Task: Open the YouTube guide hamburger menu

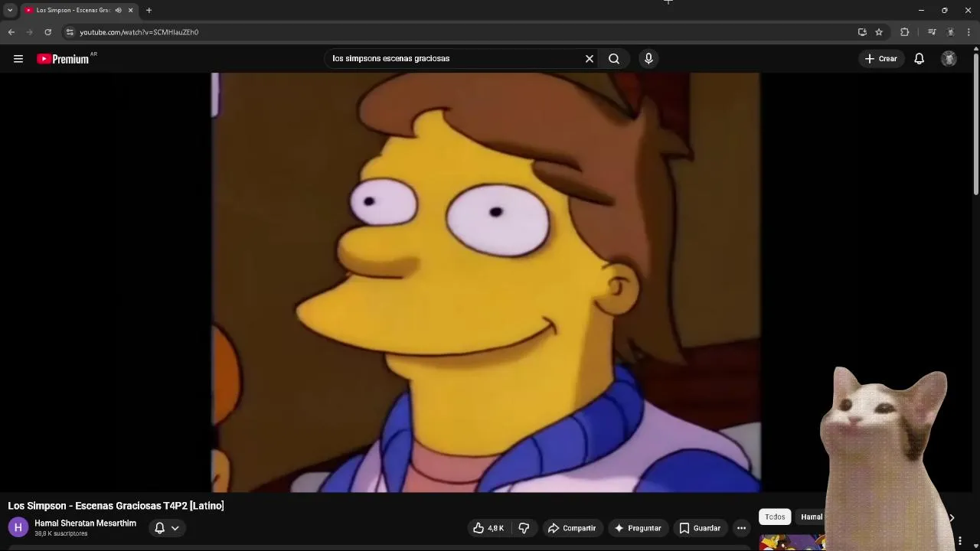Action: point(18,58)
